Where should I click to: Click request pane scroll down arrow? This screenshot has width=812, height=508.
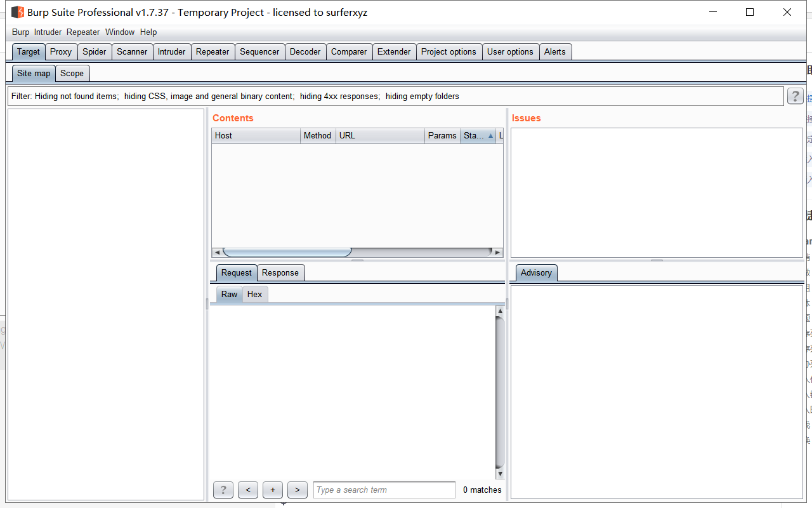click(x=500, y=474)
